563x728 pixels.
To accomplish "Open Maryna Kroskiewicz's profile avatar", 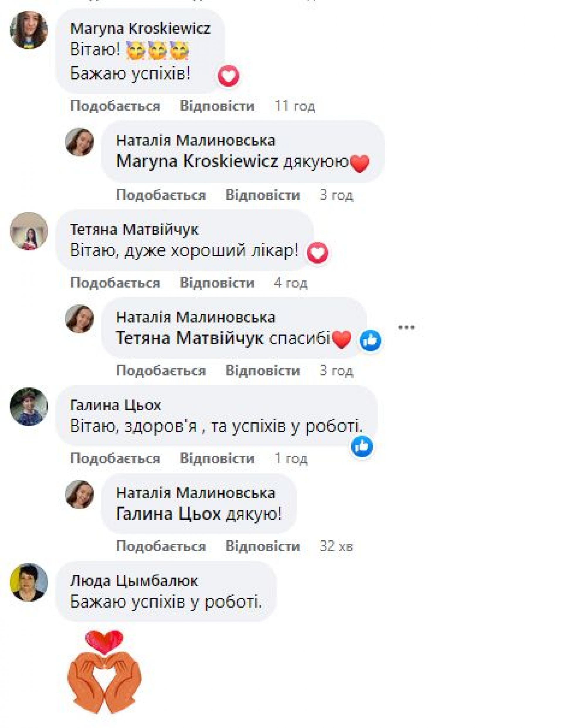I will pos(29,30).
